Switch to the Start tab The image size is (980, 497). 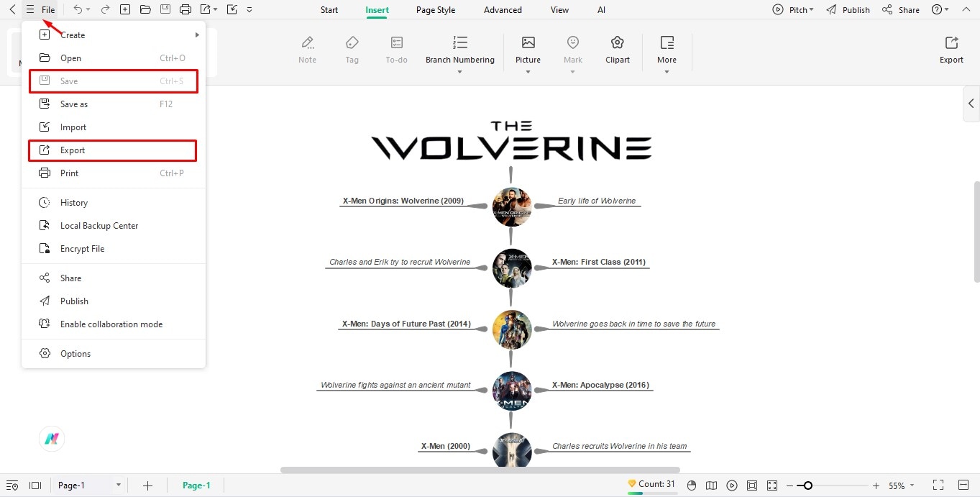coord(329,10)
